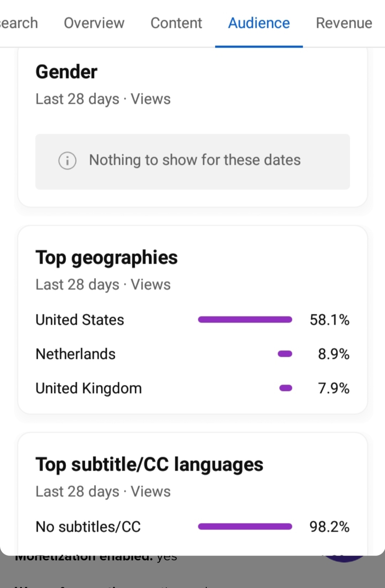
Task: Click the 98.2% value for No subtitles
Action: [x=329, y=526]
